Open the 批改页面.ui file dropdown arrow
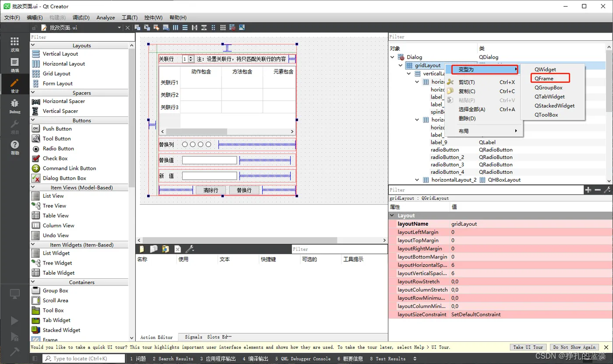The height and width of the screenshot is (364, 613). [x=119, y=28]
